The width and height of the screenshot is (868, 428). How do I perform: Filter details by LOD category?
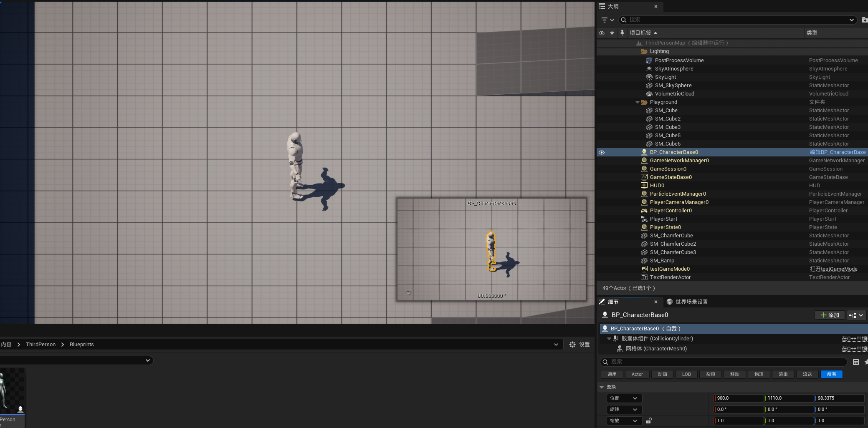(686, 375)
